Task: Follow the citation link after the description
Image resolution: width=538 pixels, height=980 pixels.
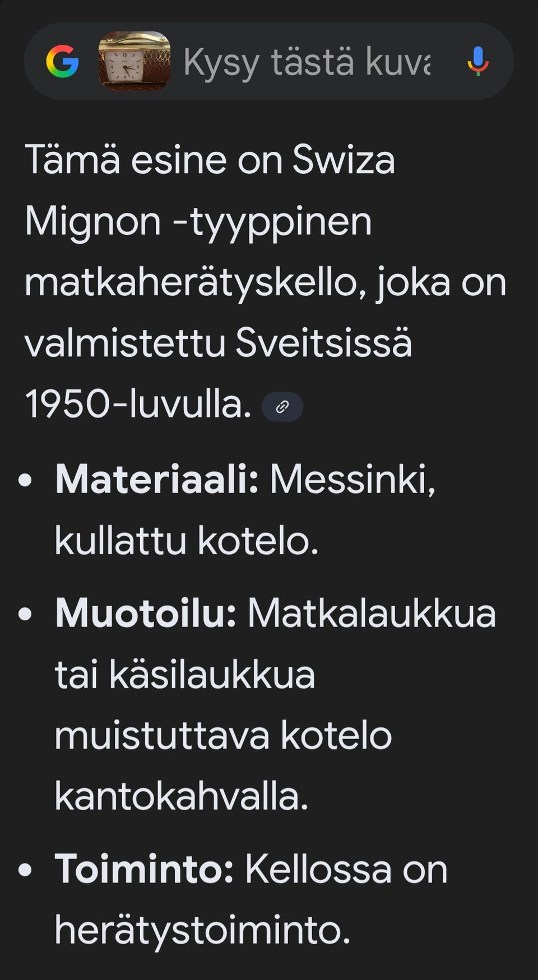Action: [282, 406]
